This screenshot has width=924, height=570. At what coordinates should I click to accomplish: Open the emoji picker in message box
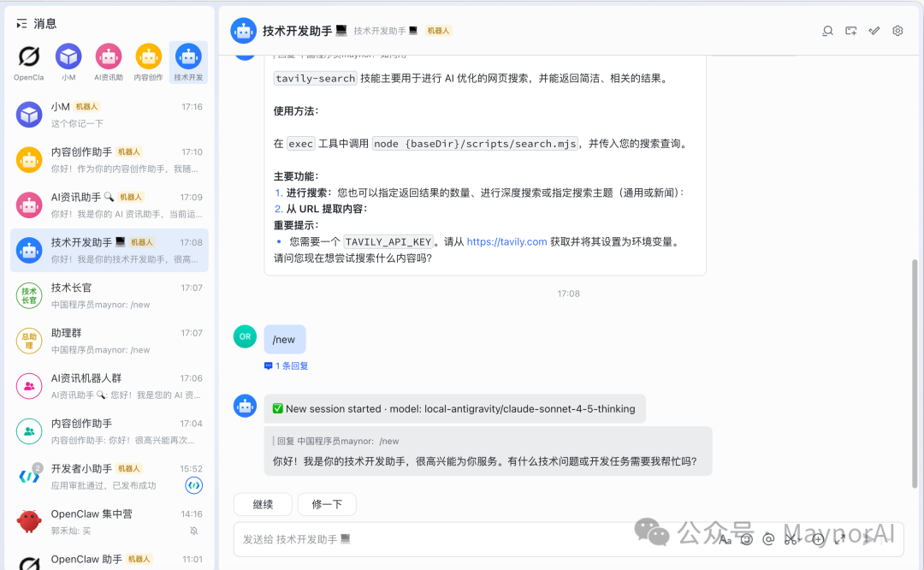pos(747,539)
